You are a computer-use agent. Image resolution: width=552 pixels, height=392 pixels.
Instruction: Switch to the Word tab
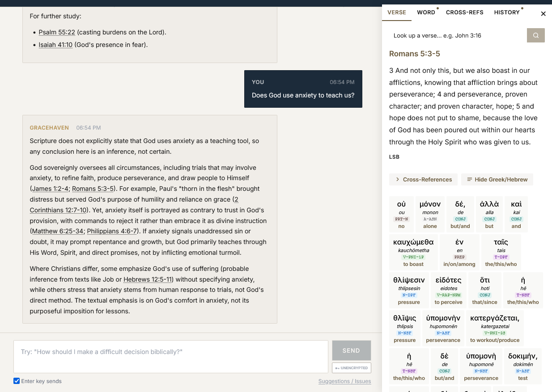[426, 13]
